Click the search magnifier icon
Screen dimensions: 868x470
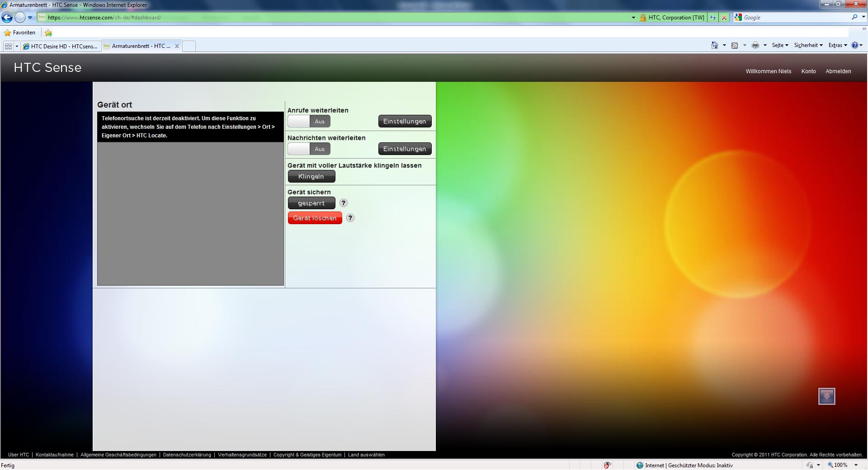[x=854, y=17]
